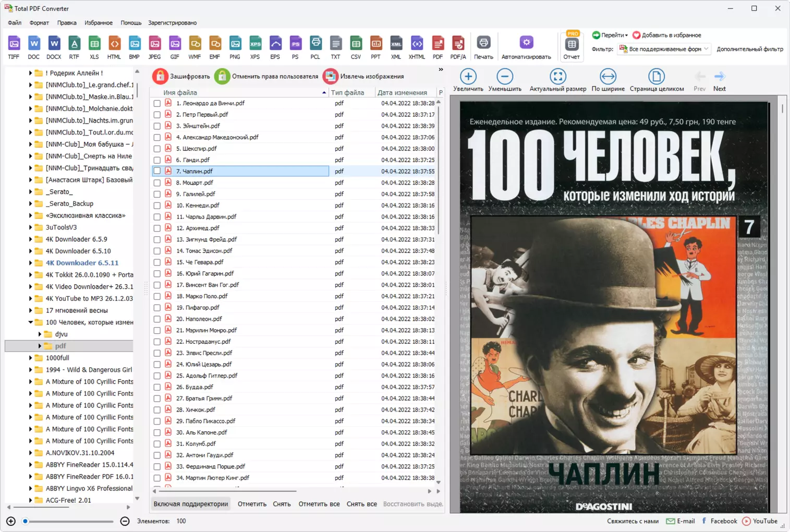Select JPEG format icon
This screenshot has height=532, width=790.
coord(155,47)
